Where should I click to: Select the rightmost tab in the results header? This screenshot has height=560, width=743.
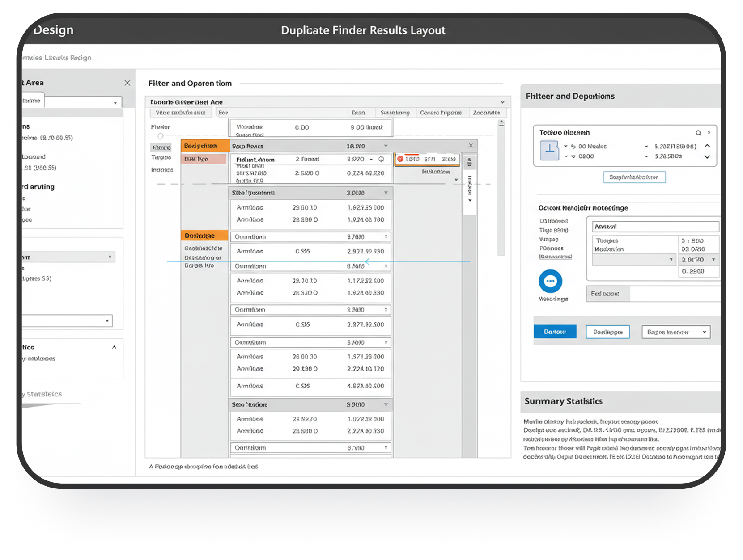click(x=488, y=112)
